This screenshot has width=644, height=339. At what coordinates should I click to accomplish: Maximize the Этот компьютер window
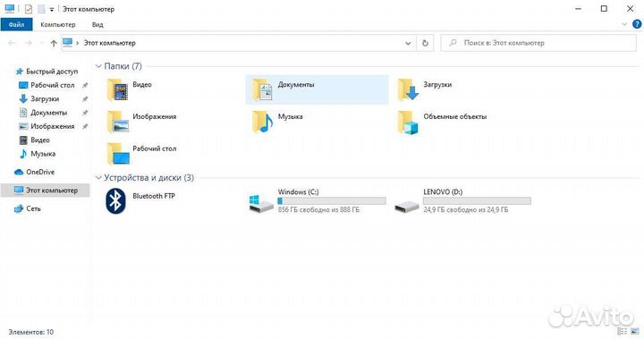tap(604, 9)
